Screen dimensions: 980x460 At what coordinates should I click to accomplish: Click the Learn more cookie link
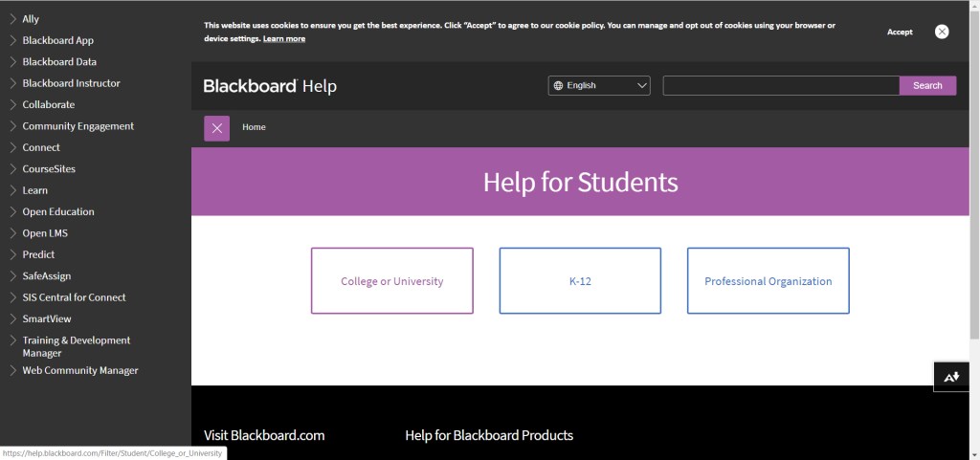click(284, 38)
